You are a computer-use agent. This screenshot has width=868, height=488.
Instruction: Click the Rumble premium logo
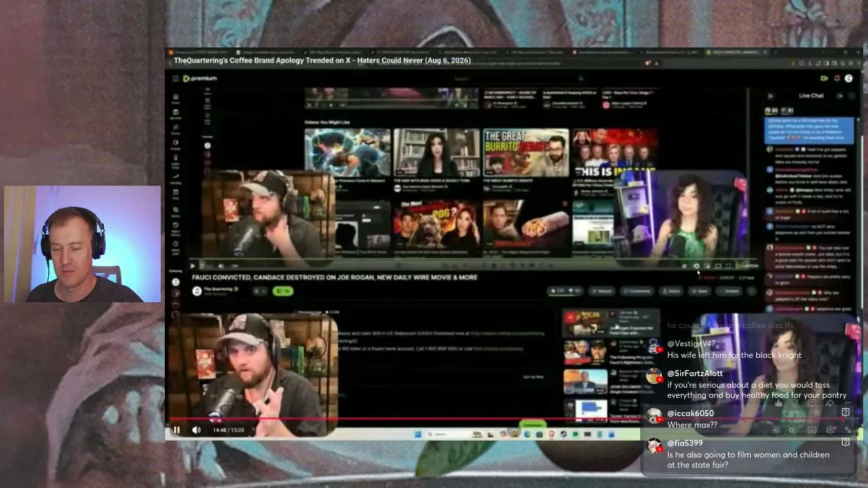tap(200, 79)
